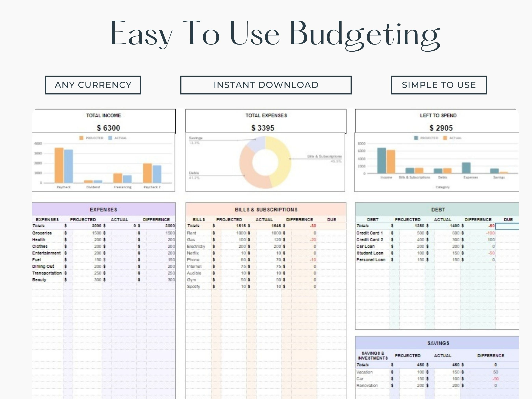Open the DUE cell dropdown for Rent

tap(332, 233)
